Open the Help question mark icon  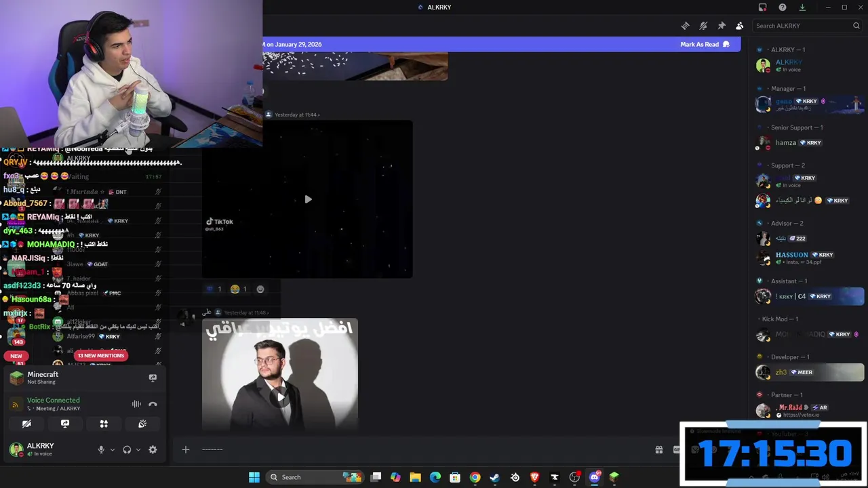783,7
